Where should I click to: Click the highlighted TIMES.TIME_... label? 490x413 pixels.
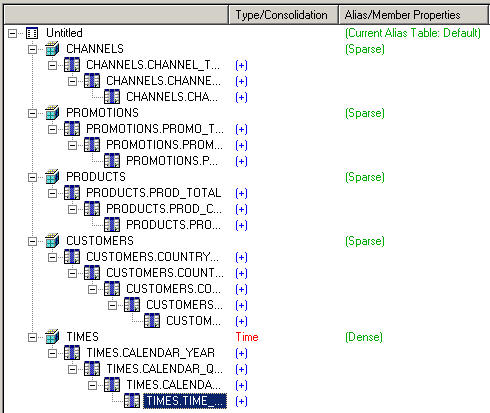(185, 401)
